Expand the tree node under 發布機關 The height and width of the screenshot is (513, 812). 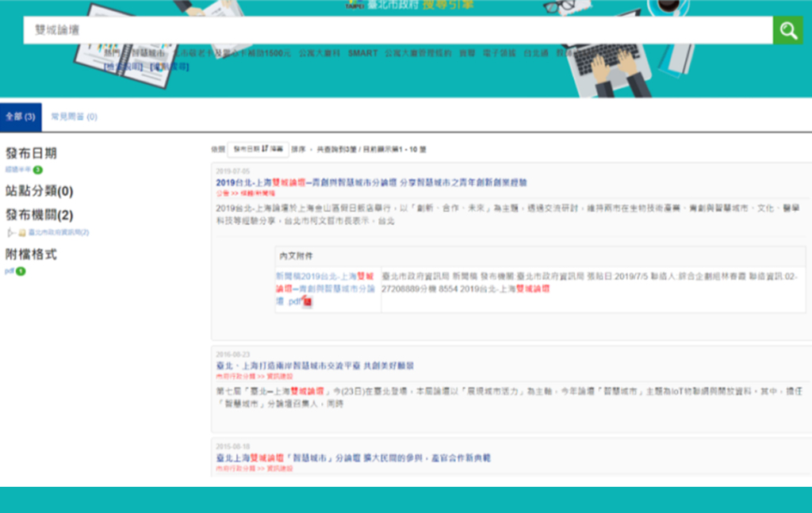(x=10, y=232)
